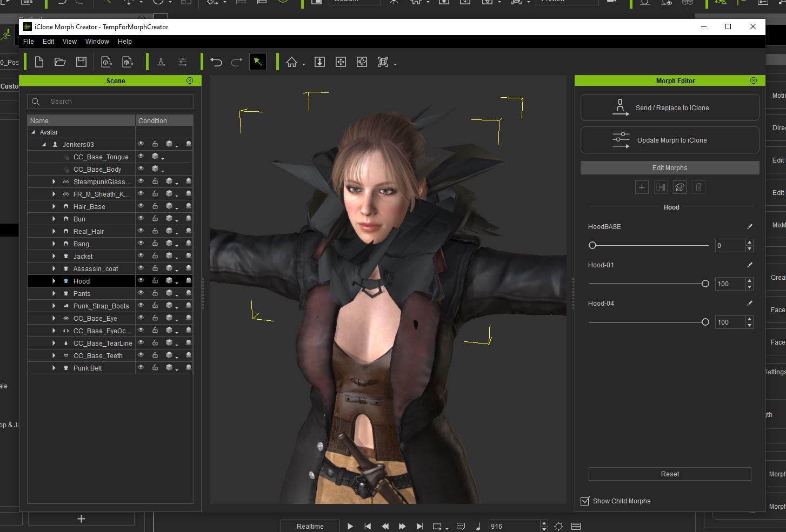
Task: Click the lock icon on the Jacket row
Action: coord(155,256)
